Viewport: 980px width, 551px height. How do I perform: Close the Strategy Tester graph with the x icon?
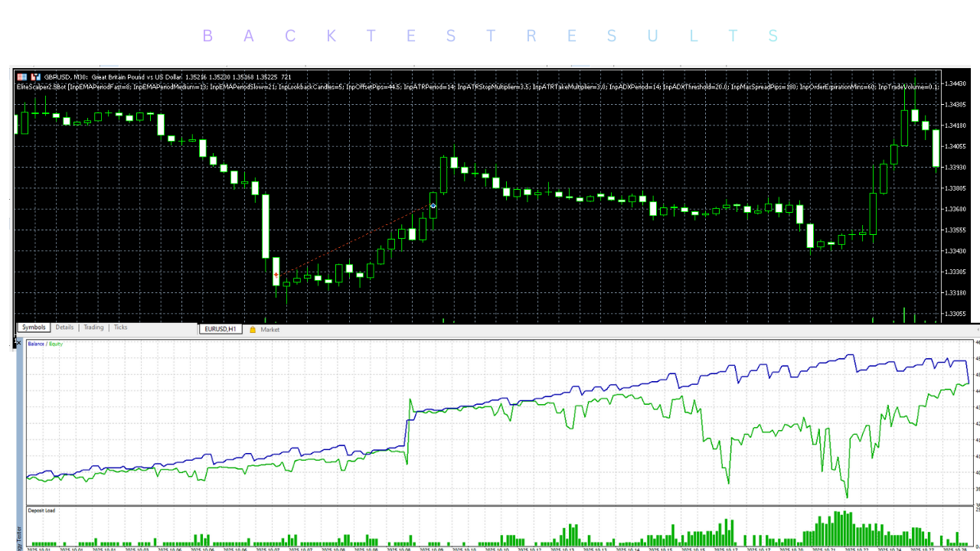pos(17,342)
